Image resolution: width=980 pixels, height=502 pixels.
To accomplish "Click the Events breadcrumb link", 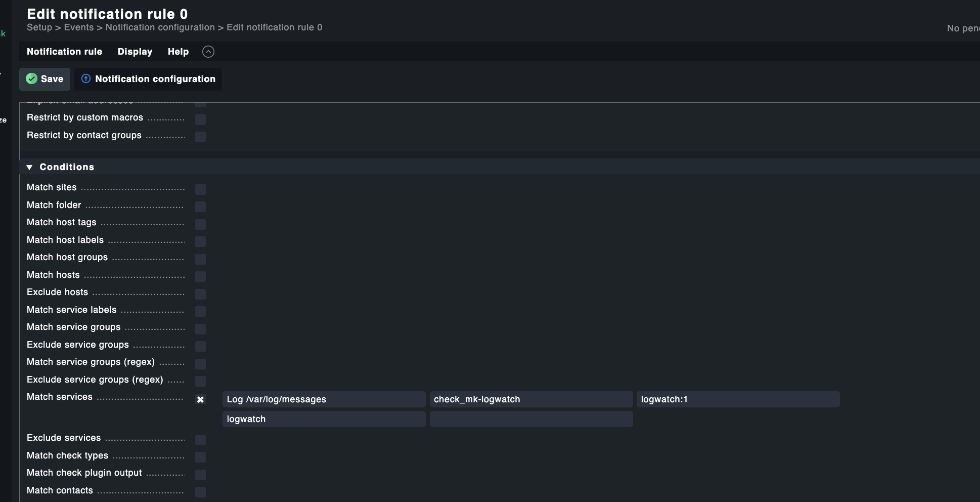I will pos(78,27).
